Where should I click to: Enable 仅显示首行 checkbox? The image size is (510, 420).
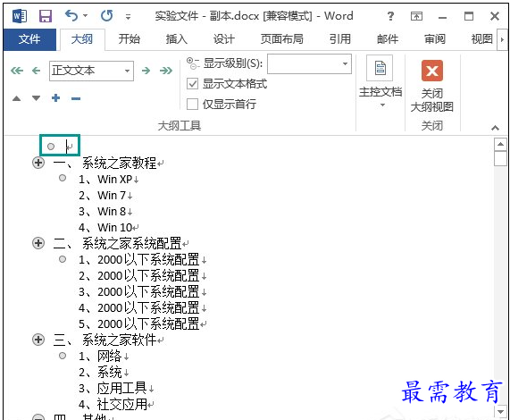click(192, 105)
